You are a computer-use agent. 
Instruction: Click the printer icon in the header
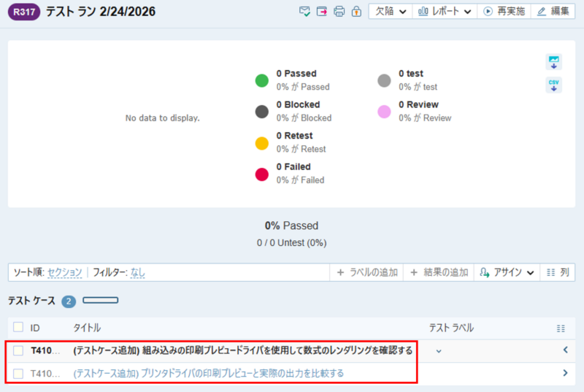(339, 11)
